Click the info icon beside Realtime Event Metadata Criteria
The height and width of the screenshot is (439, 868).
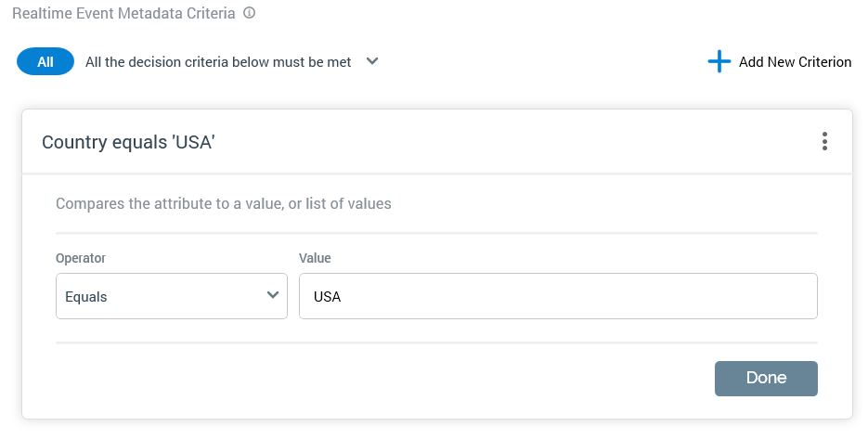[x=250, y=14]
